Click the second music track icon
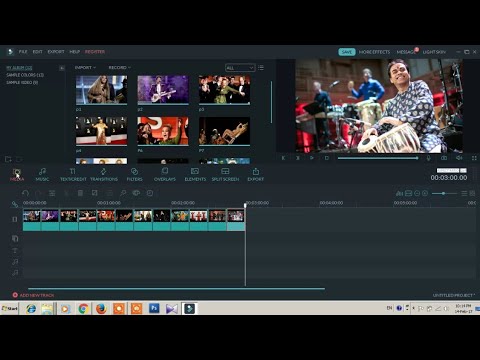The height and width of the screenshot is (360, 480). tap(15, 273)
